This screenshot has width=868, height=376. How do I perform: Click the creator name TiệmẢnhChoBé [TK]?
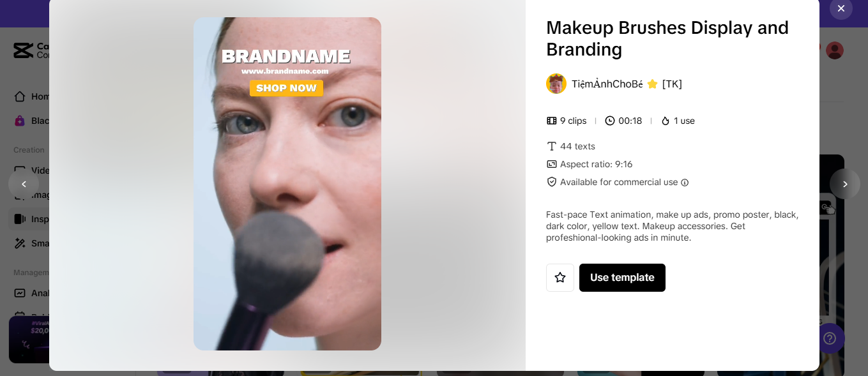tap(627, 84)
